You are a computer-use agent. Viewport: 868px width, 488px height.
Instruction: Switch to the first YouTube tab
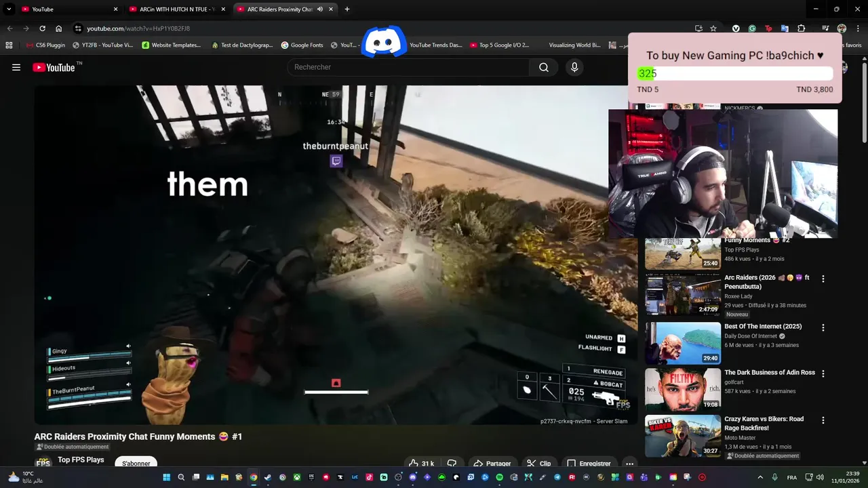[70, 9]
